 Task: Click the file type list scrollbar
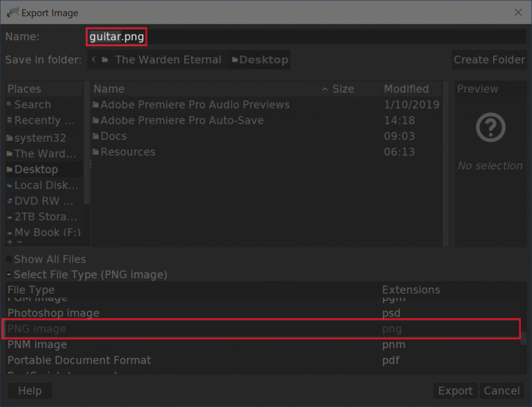pos(523,338)
